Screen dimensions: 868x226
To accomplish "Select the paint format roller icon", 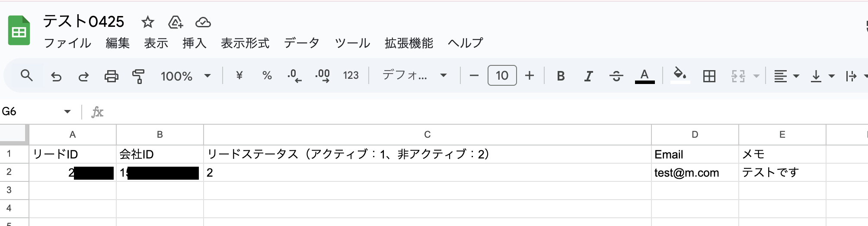I will point(138,77).
